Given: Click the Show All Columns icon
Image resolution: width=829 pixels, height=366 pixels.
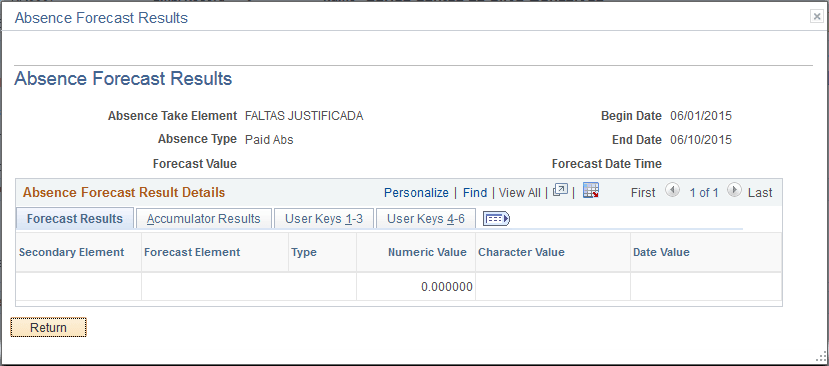Looking at the screenshot, I should (496, 218).
